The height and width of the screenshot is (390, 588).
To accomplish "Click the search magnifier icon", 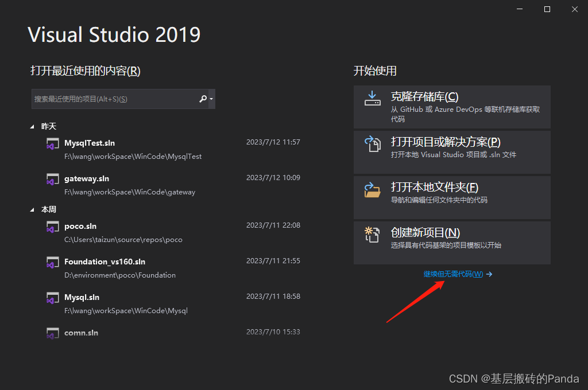I will coord(203,99).
